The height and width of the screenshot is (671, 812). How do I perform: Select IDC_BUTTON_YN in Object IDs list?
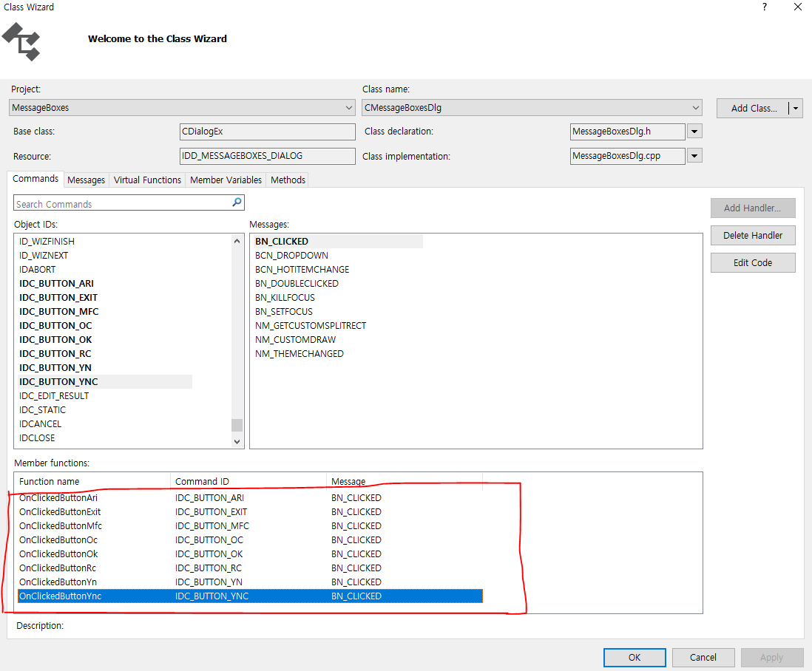pos(55,367)
